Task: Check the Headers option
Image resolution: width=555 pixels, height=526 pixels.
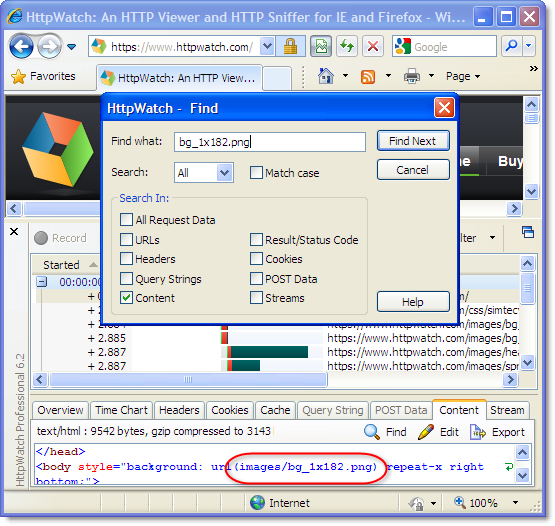Action: point(126,258)
